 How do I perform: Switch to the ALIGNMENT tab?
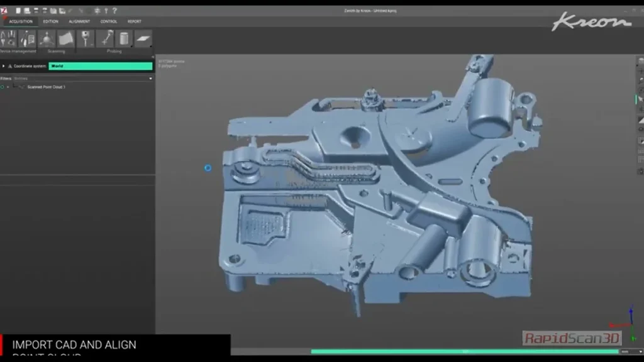coord(79,21)
